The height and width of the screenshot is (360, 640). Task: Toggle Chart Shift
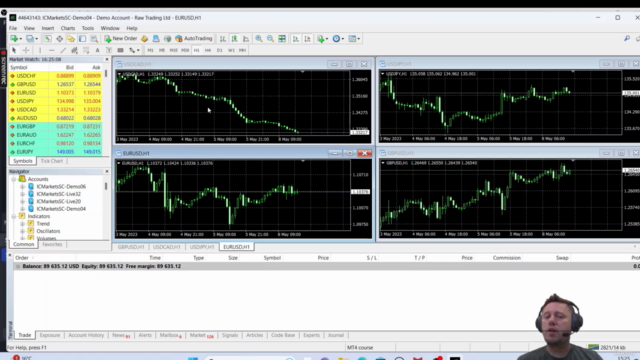[307, 39]
